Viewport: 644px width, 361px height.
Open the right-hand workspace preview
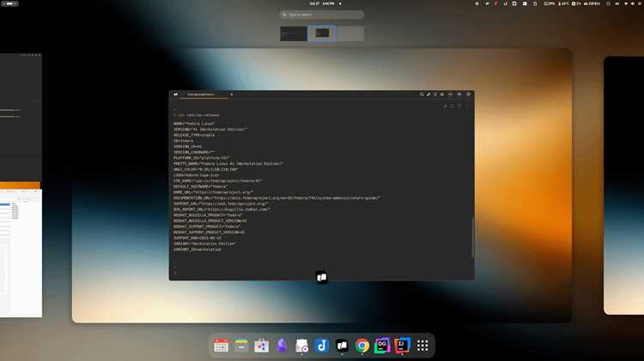point(624,185)
